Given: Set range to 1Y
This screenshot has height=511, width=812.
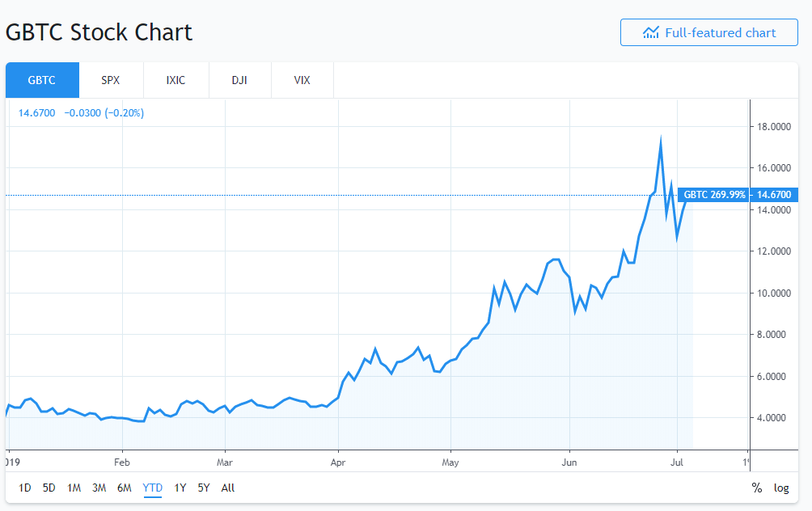Looking at the screenshot, I should (x=180, y=488).
